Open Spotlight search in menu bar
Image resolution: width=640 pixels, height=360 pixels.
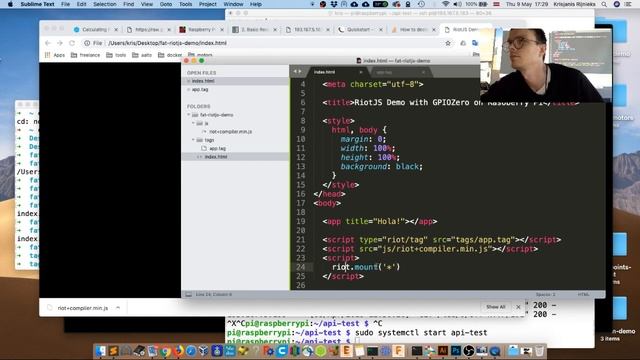[x=604, y=4]
